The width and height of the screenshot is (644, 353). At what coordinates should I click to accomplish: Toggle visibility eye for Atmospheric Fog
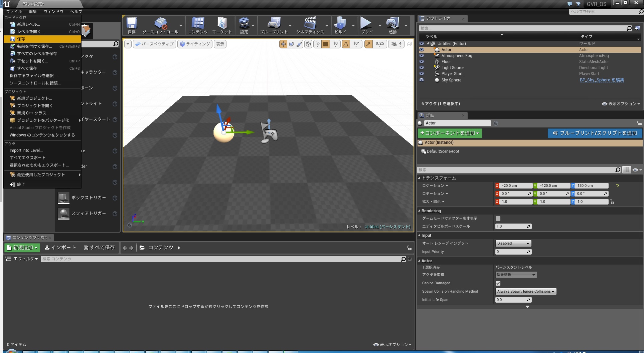click(422, 56)
